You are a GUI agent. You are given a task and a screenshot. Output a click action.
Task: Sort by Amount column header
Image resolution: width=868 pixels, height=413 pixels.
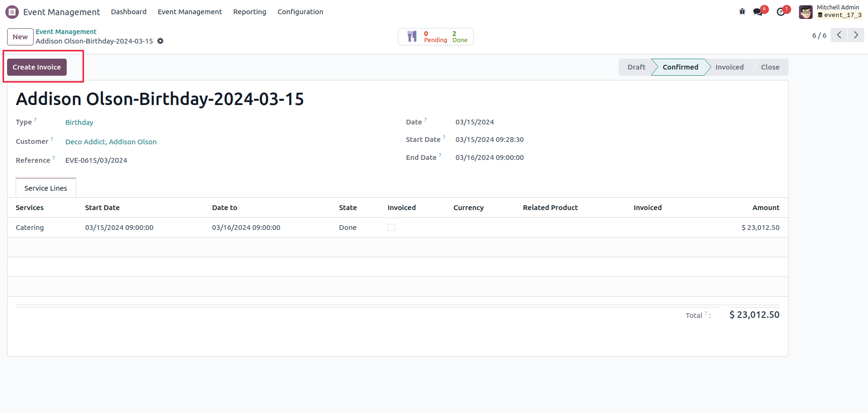[766, 208]
